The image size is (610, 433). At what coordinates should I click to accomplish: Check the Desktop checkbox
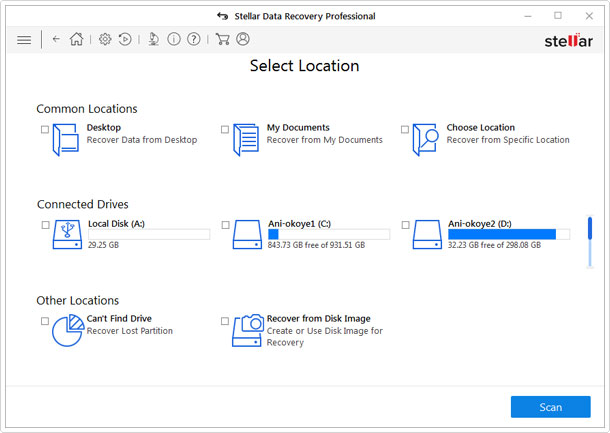(45, 129)
